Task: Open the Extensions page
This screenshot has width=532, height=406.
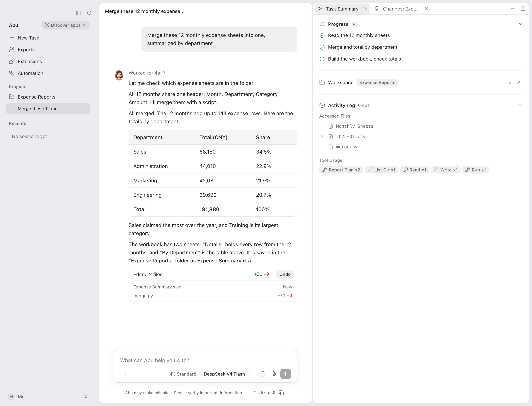Action: click(48, 61)
